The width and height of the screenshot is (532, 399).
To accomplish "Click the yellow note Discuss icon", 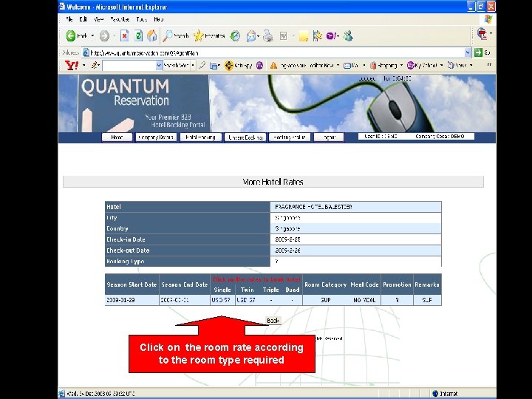I will point(304,36).
